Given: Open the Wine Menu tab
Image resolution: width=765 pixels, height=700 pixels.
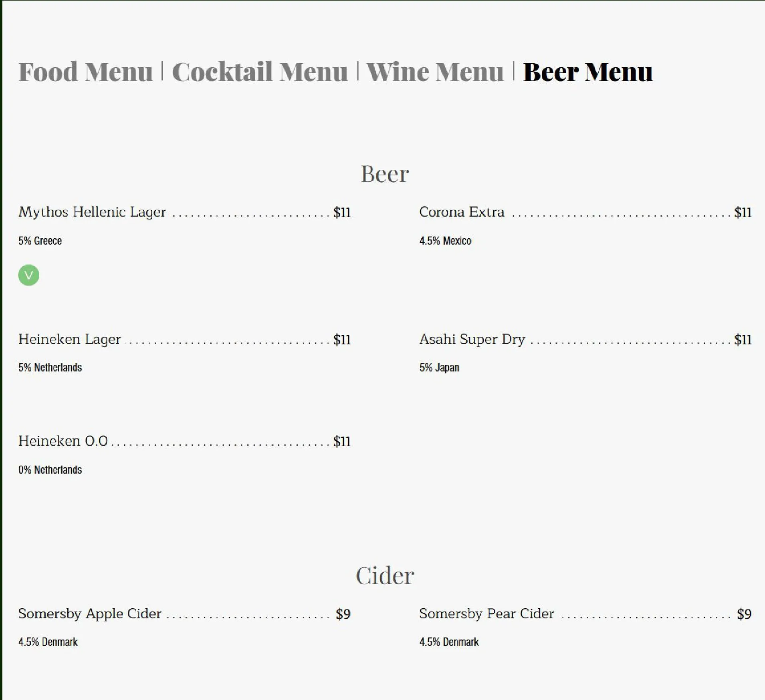Looking at the screenshot, I should 435,72.
